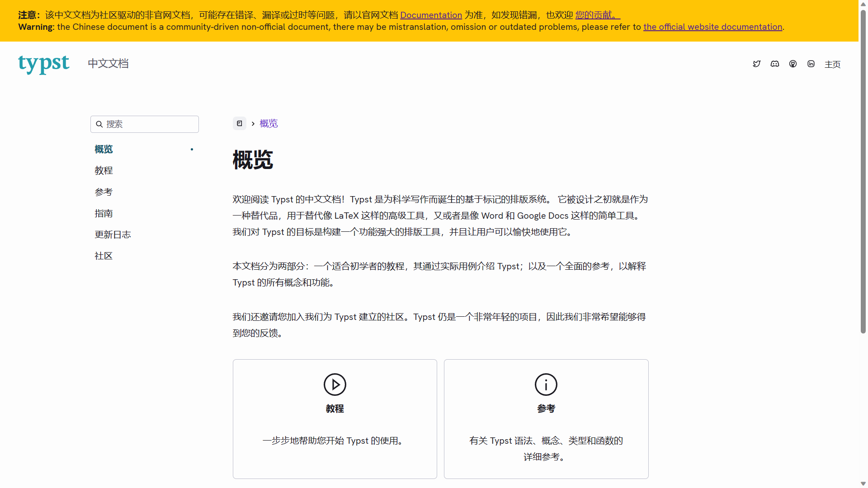
Task: Open the 参考 sidebar entry
Action: tap(104, 192)
